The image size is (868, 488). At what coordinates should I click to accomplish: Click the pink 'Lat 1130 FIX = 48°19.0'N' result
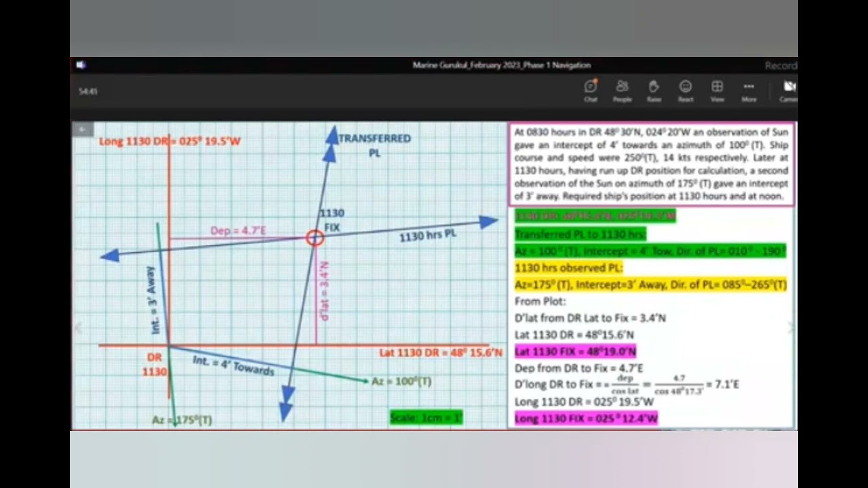[x=576, y=352]
